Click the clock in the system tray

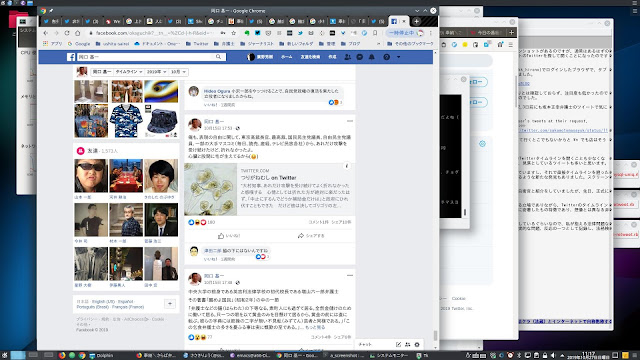(x=588, y=356)
